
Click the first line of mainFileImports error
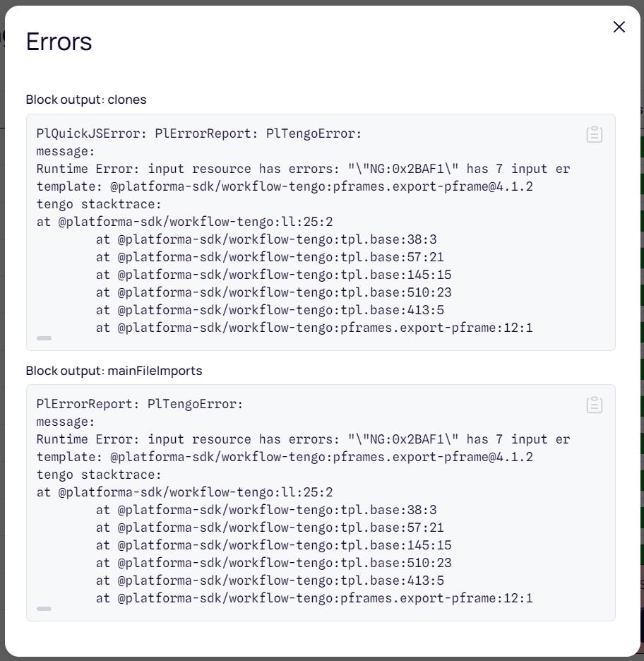140,404
